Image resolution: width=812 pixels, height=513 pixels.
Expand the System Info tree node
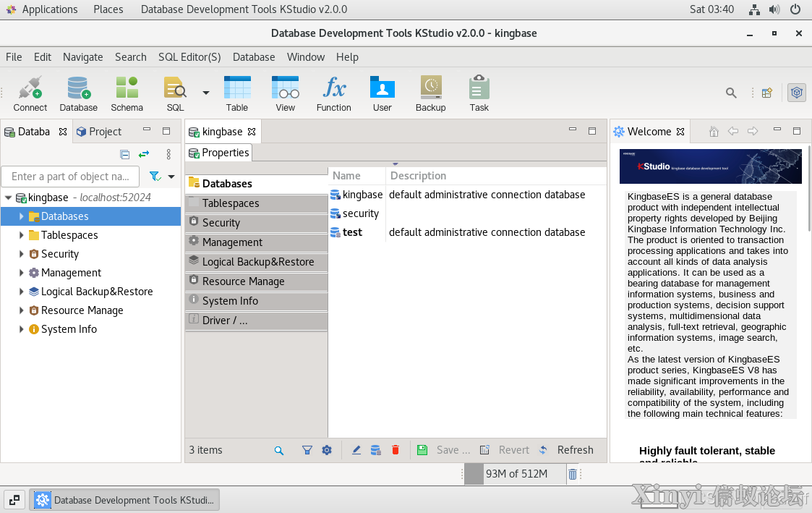tap(21, 329)
